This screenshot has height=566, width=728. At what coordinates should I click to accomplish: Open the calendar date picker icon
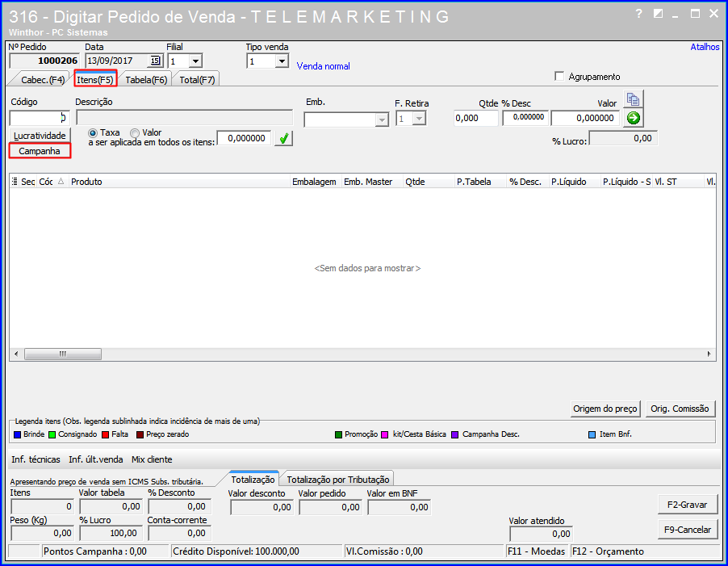pyautogui.click(x=155, y=61)
